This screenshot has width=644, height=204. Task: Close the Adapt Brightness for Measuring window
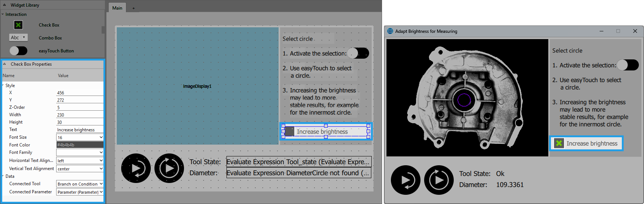(635, 31)
